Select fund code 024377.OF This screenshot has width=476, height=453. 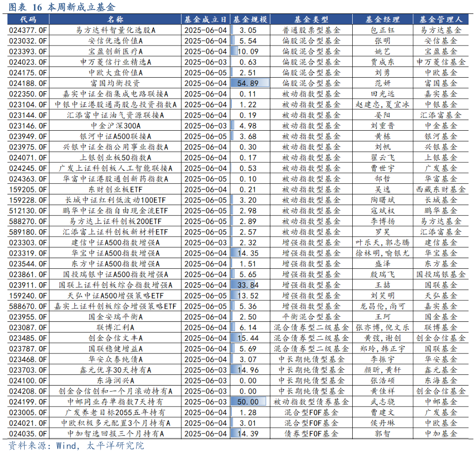pos(28,30)
